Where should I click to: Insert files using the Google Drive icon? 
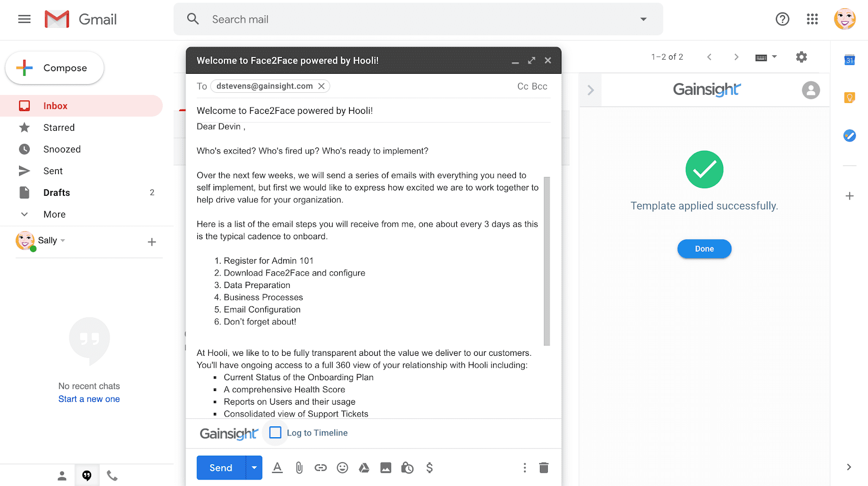point(364,468)
